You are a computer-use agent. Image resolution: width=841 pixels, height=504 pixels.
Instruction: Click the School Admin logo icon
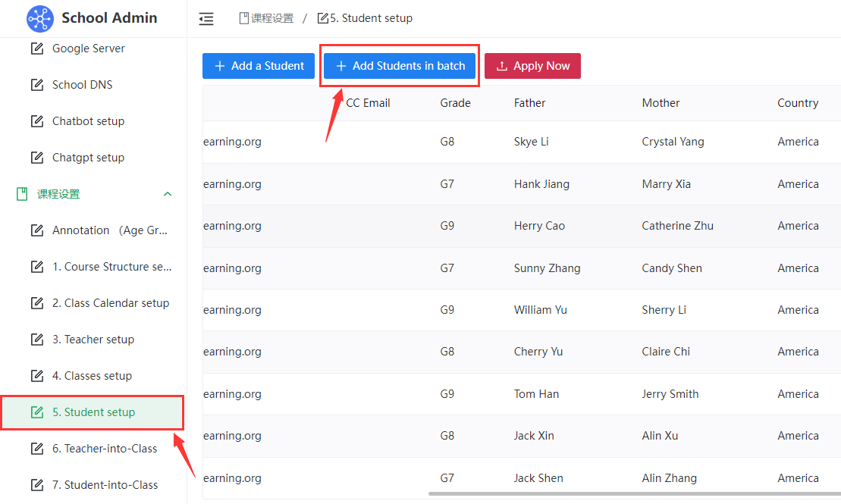pos(39,18)
